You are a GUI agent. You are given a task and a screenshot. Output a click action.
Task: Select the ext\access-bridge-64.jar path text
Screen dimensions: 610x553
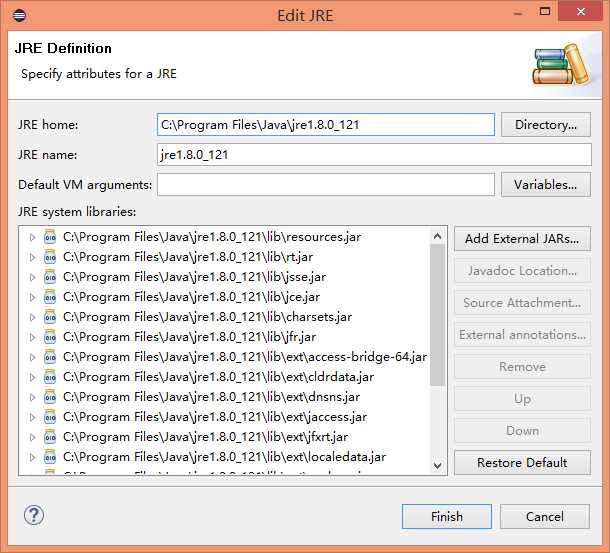[245, 357]
